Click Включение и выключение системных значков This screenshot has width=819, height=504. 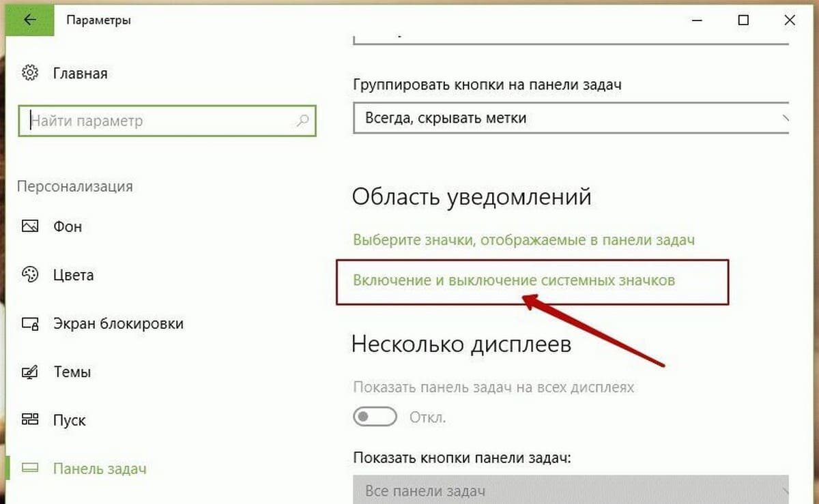[x=513, y=280]
